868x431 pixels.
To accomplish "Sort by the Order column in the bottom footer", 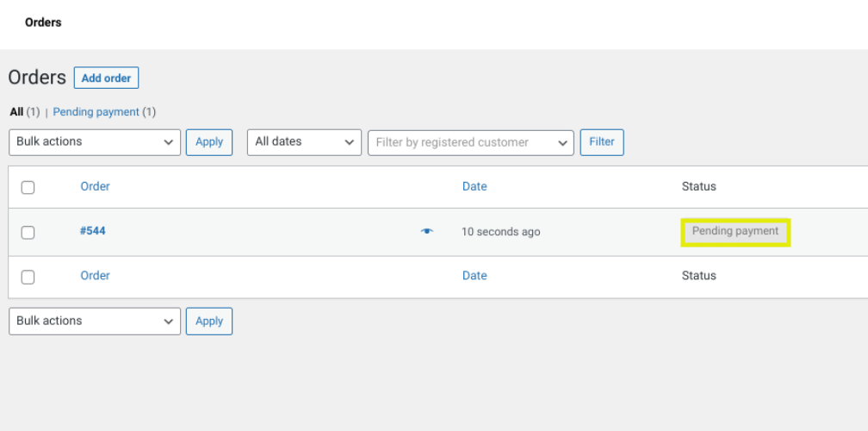I will click(96, 276).
